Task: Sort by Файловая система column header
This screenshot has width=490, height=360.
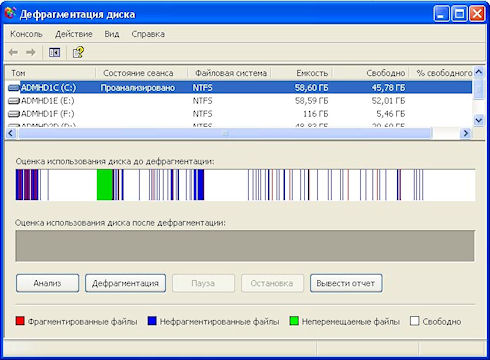Action: click(x=229, y=73)
